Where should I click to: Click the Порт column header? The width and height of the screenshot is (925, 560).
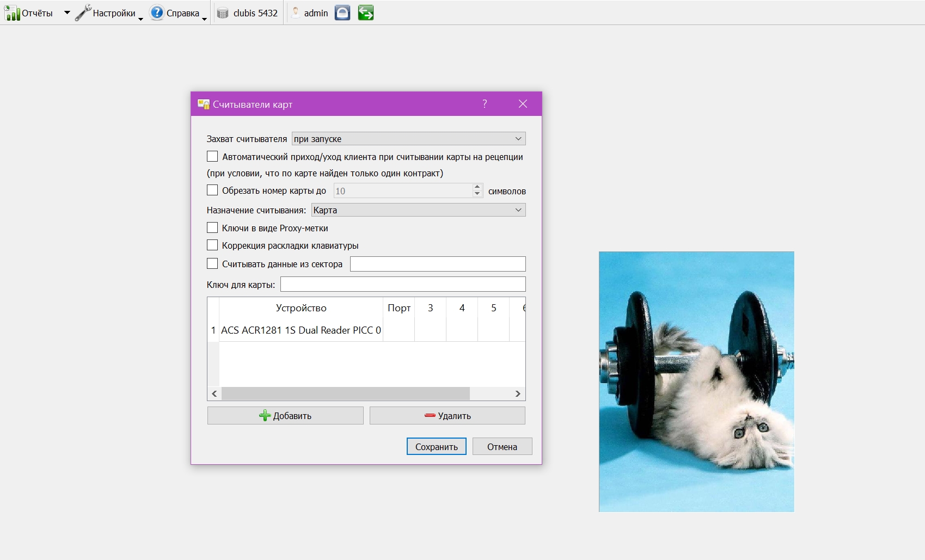click(x=399, y=308)
